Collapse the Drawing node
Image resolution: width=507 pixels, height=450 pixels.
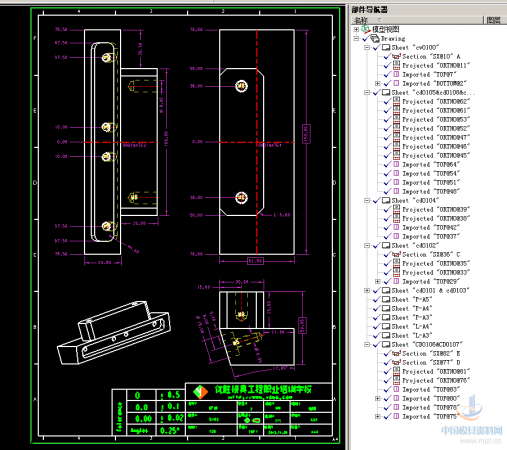[356, 39]
